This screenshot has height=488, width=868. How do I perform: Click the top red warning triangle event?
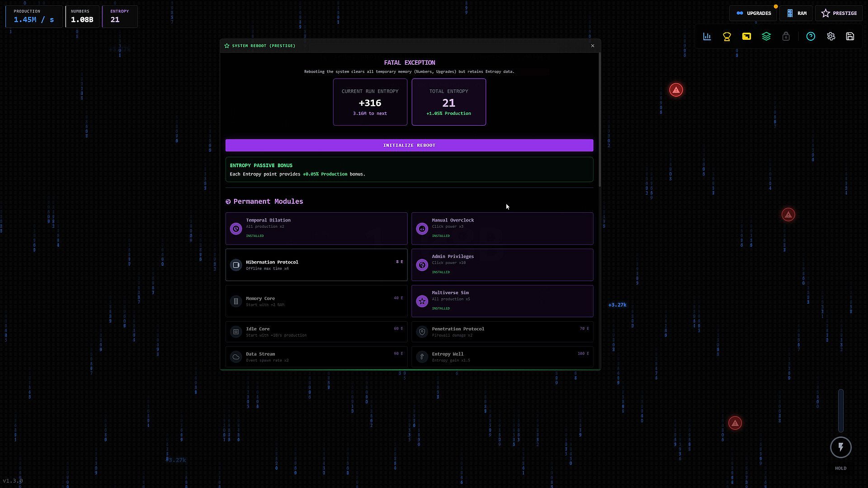[676, 90]
